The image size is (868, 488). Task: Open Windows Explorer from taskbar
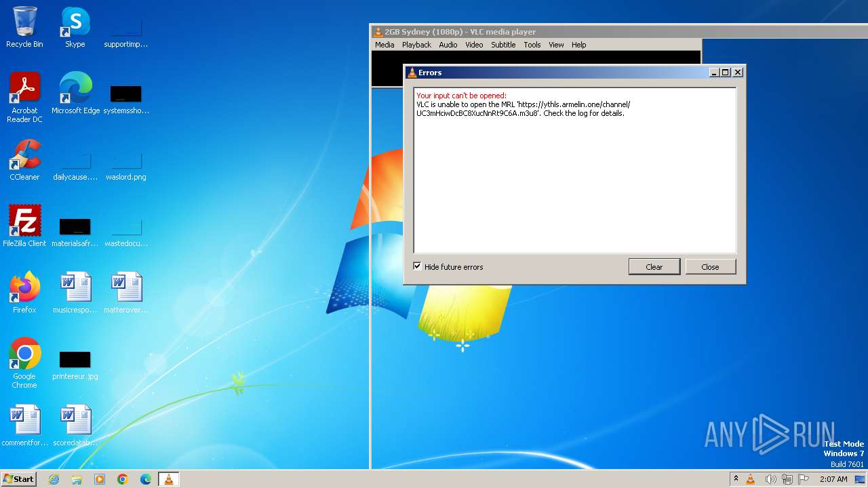tap(77, 479)
